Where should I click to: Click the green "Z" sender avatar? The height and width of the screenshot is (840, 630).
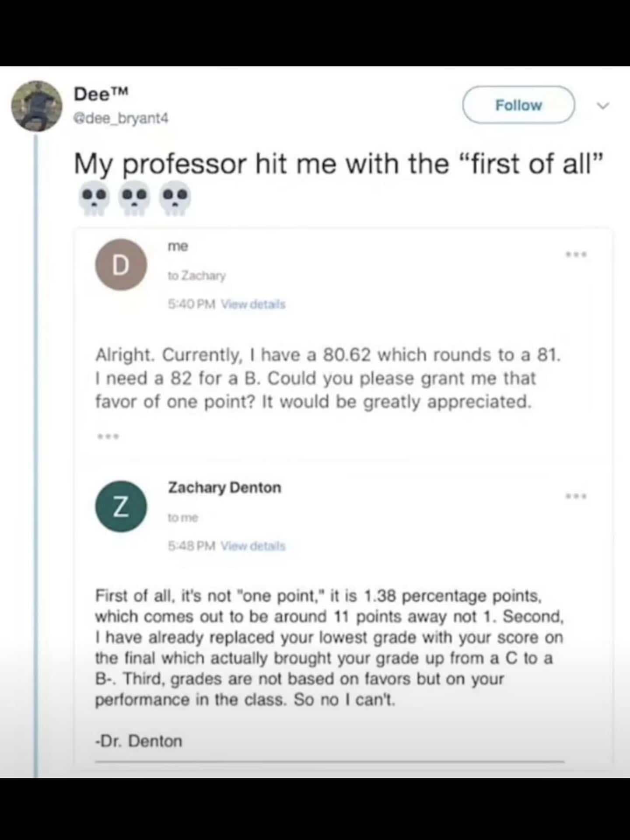point(121,506)
